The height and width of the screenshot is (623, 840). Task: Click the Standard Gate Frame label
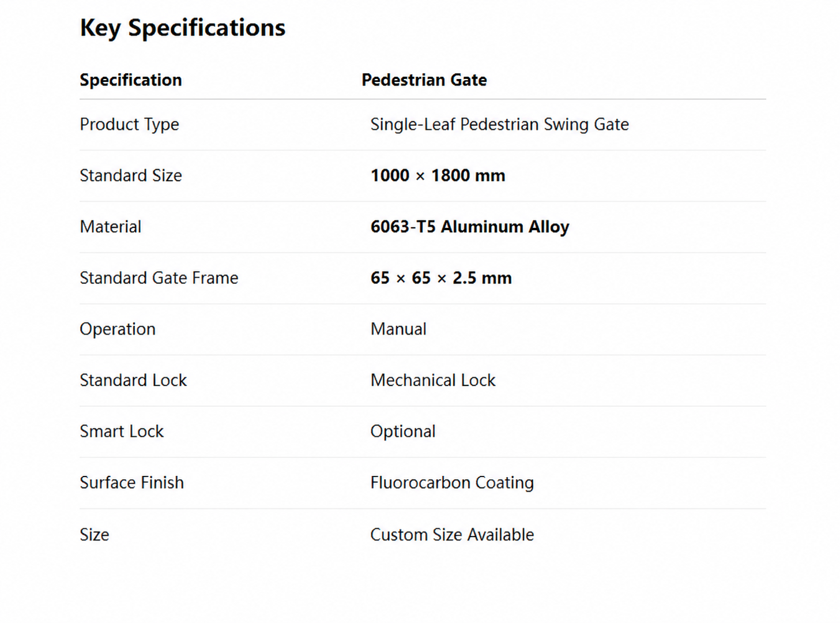[159, 278]
